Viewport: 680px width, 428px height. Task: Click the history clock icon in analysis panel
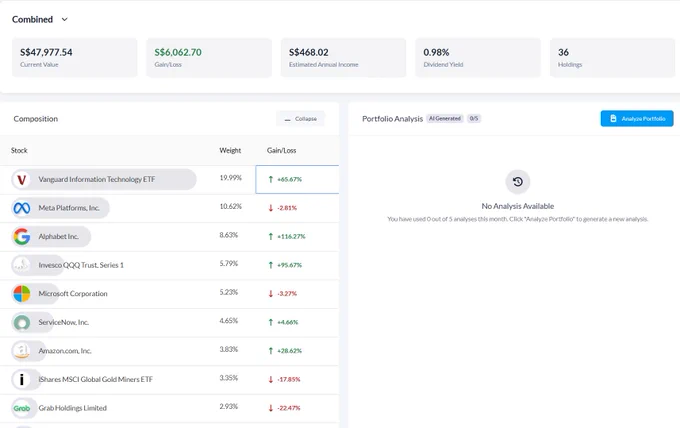coord(517,182)
